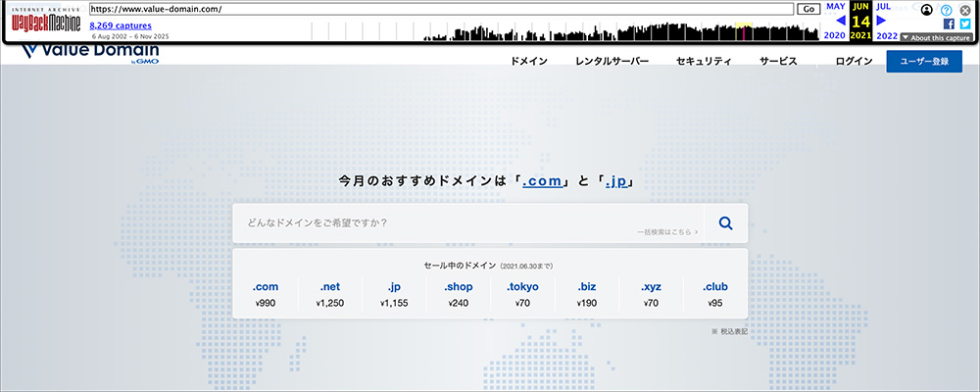980x392 pixels.
Task: Click ログイン in the header
Action: tap(854, 62)
